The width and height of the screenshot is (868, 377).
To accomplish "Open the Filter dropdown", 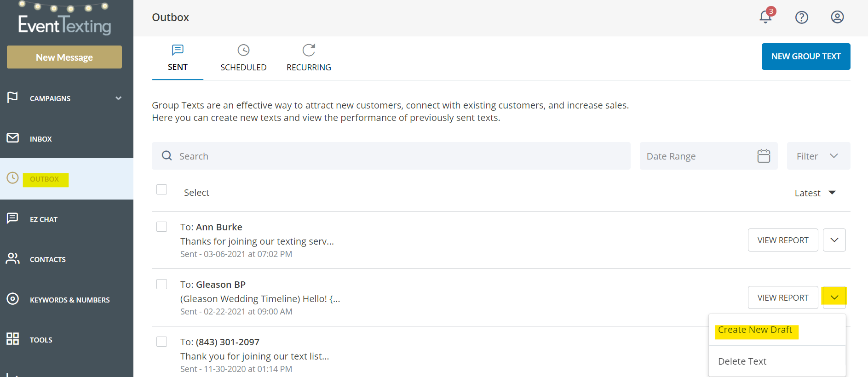I will click(818, 156).
